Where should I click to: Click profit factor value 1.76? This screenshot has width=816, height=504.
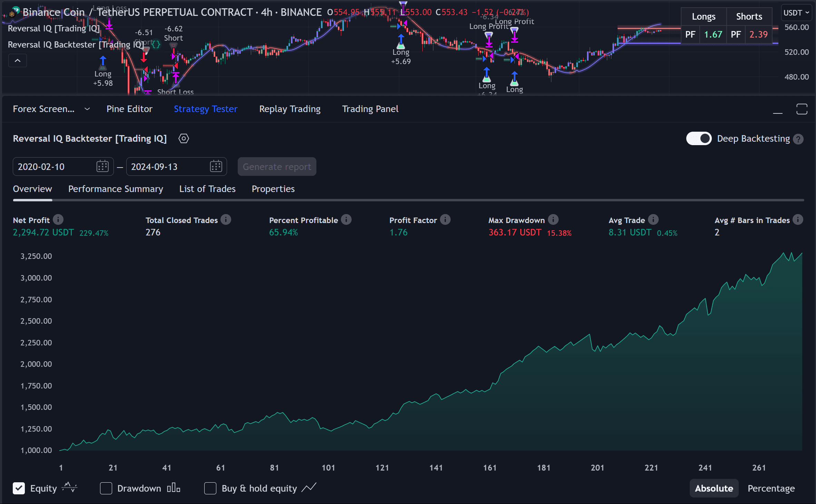click(x=399, y=232)
